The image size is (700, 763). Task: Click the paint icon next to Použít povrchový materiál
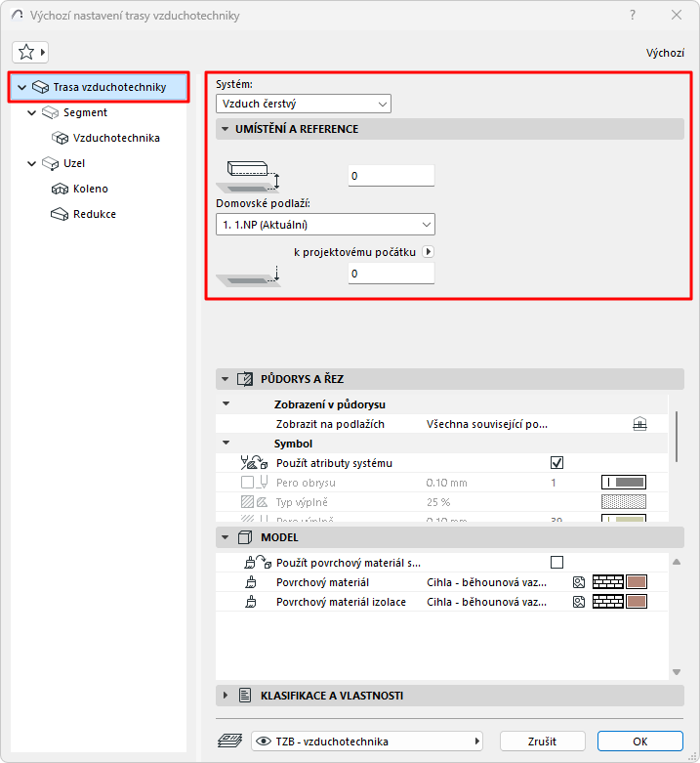point(258,563)
